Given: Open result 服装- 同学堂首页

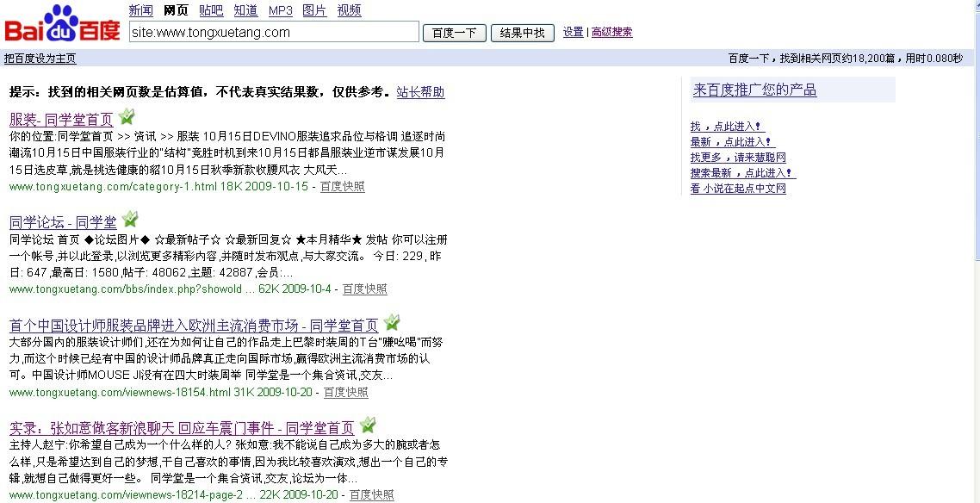Looking at the screenshot, I should pyautogui.click(x=61, y=120).
